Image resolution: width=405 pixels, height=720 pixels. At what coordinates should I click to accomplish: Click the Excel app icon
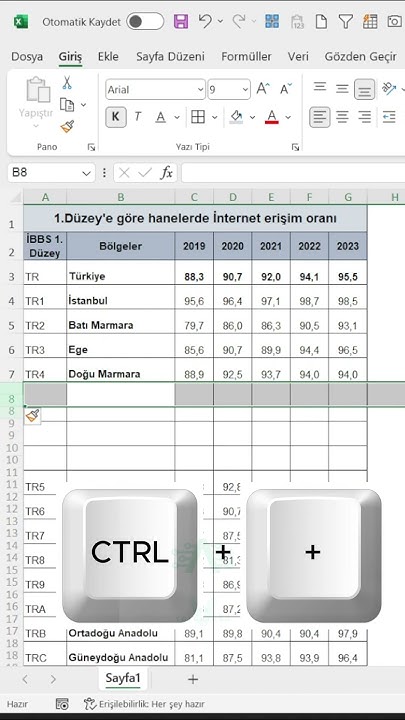(21, 22)
